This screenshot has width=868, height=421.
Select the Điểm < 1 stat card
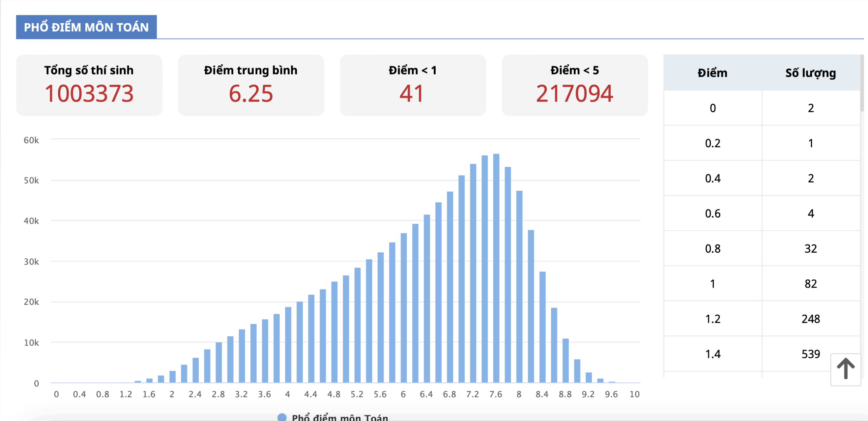pyautogui.click(x=413, y=85)
